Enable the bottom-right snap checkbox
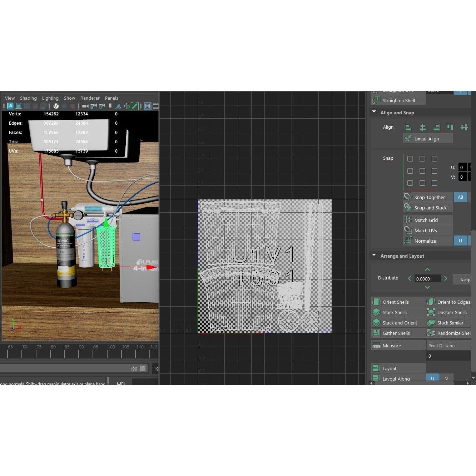Image resolution: width=476 pixels, height=476 pixels. tap(435, 183)
